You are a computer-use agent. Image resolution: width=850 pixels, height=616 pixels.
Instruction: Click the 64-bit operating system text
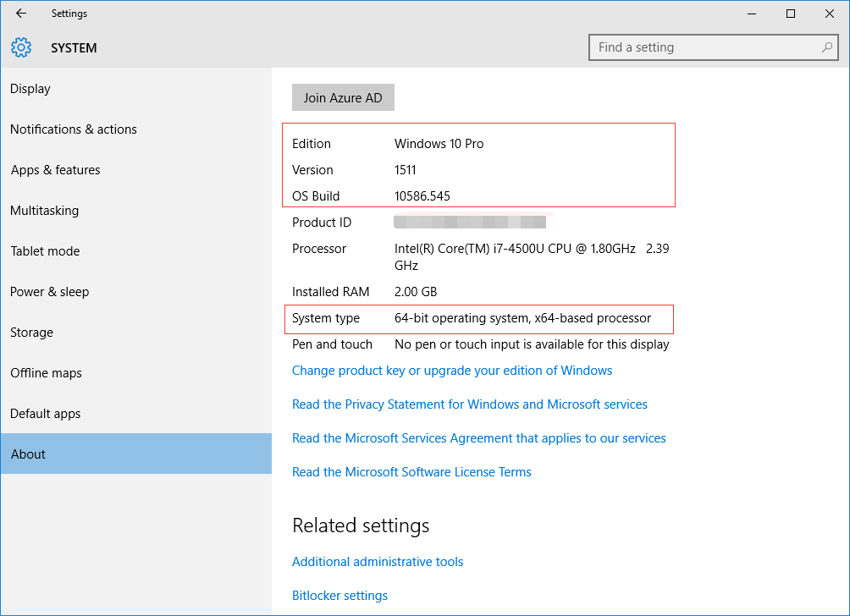click(522, 318)
